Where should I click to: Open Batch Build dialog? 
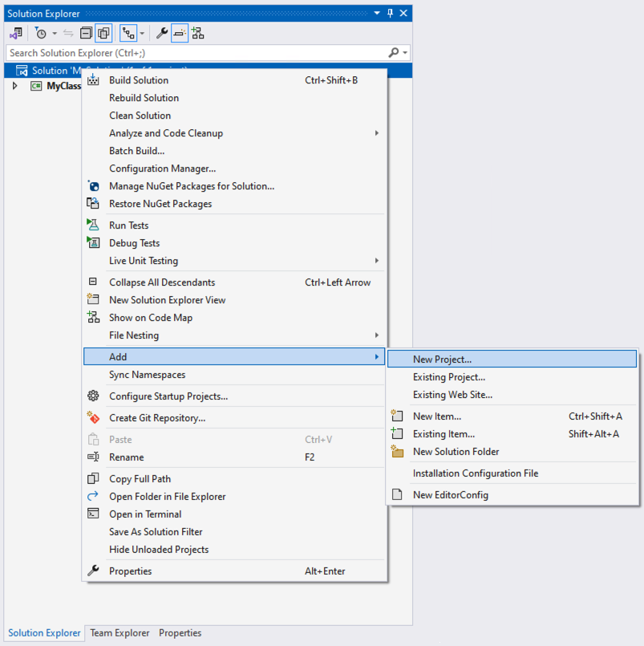[235, 151]
